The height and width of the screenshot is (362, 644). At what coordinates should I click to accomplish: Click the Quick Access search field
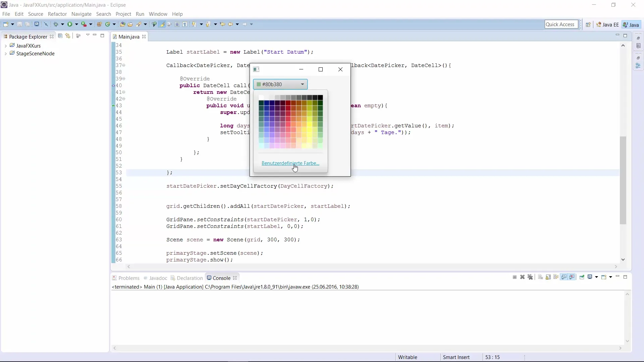pyautogui.click(x=561, y=24)
